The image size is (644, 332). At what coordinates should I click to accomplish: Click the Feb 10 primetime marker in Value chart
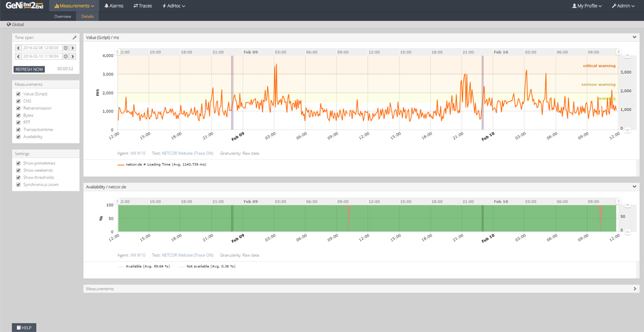point(483,93)
